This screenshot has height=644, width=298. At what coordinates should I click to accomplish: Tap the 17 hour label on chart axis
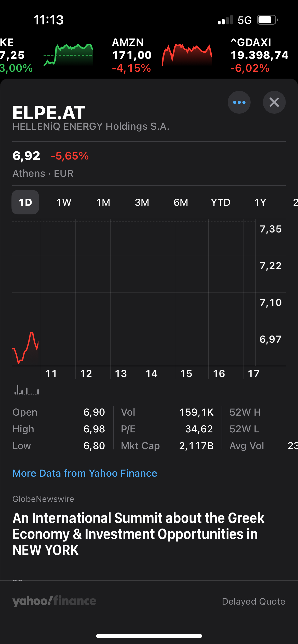pyautogui.click(x=254, y=373)
